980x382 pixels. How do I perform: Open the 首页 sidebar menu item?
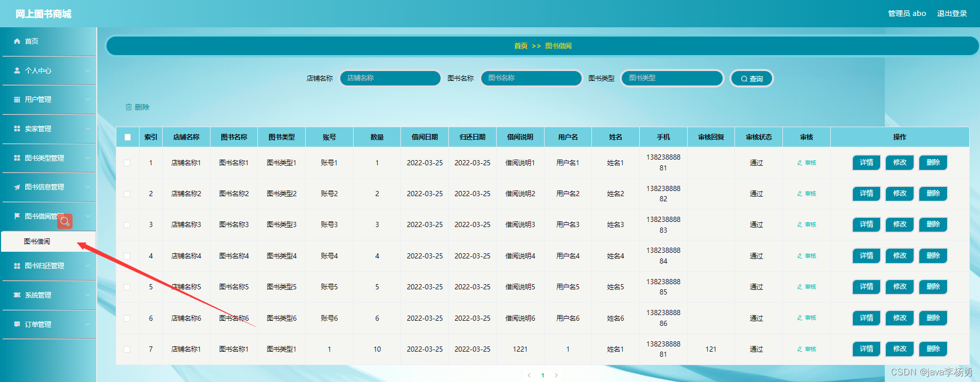pos(48,41)
